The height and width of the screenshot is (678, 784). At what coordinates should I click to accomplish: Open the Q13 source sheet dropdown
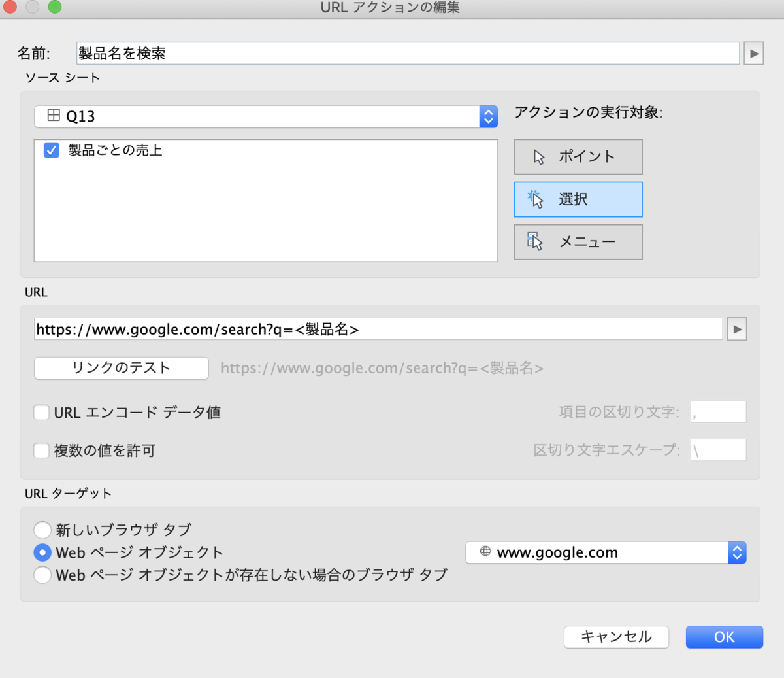(x=266, y=116)
